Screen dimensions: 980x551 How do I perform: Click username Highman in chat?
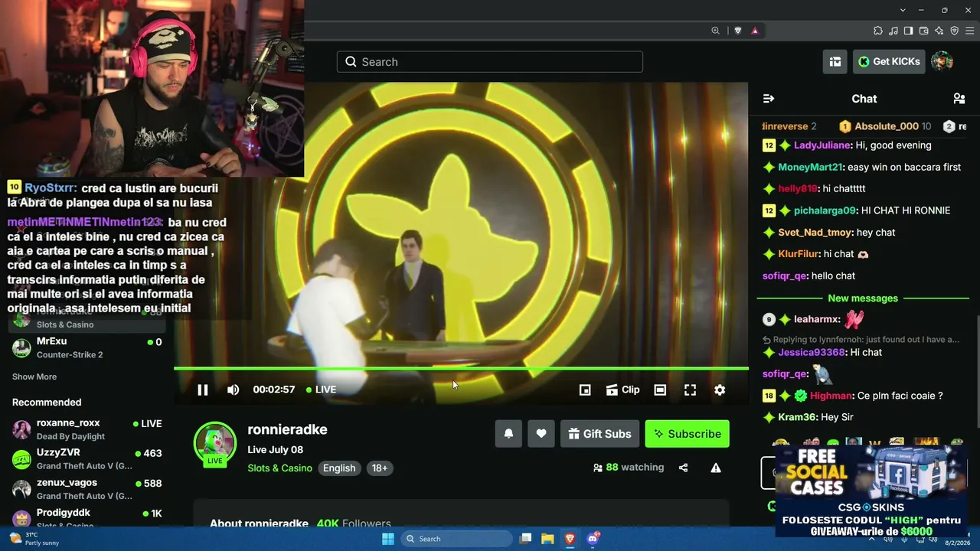[831, 396]
